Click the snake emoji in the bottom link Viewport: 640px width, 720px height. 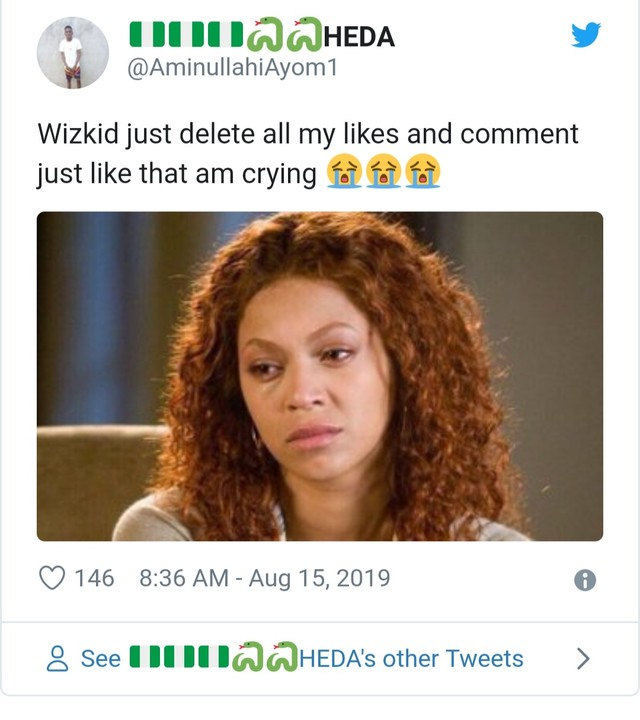tap(247, 659)
